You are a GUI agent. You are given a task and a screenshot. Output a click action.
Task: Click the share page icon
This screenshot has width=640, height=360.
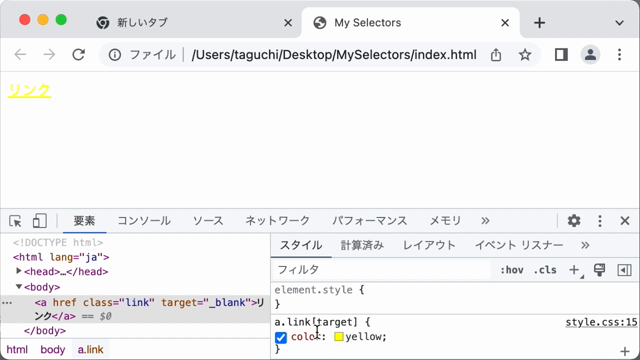496,55
